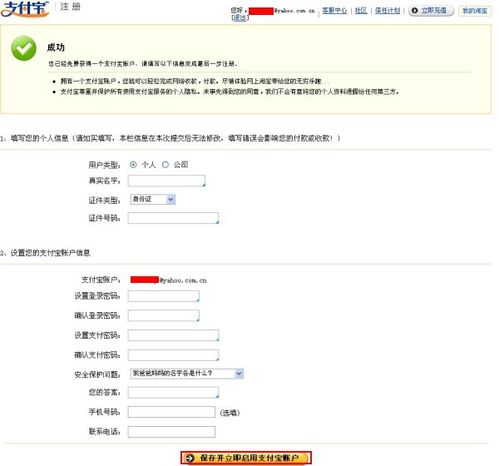Click the 联系电话 input field
Image resolution: width=499 pixels, height=466 pixels.
[171, 432]
